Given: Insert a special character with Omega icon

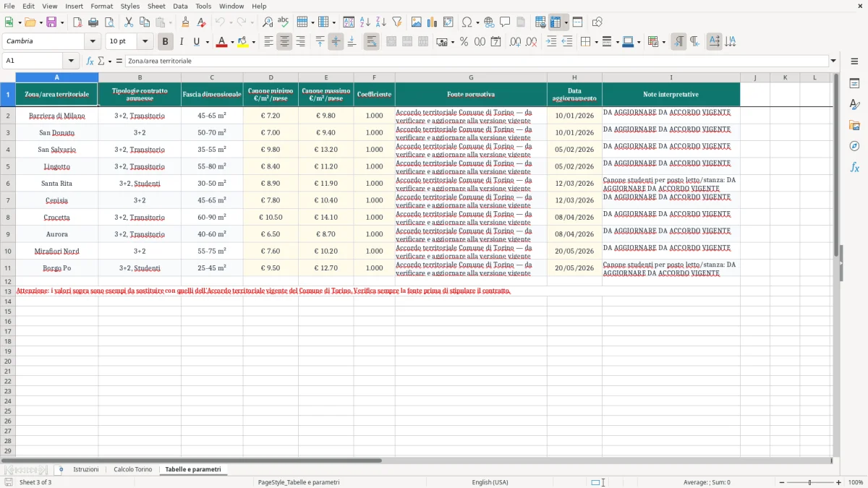Looking at the screenshot, I should 467,22.
